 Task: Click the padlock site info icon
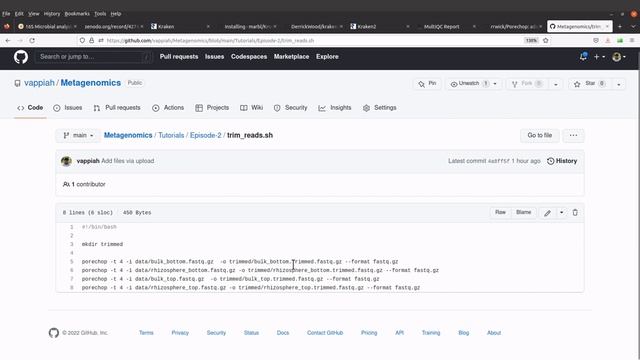click(91, 40)
